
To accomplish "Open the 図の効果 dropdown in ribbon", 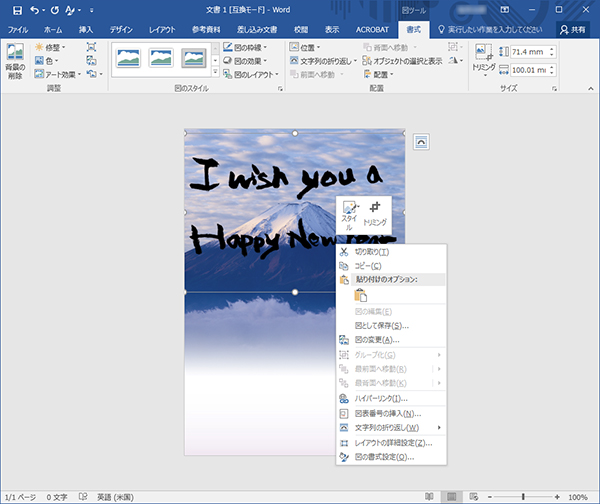I will (247, 60).
